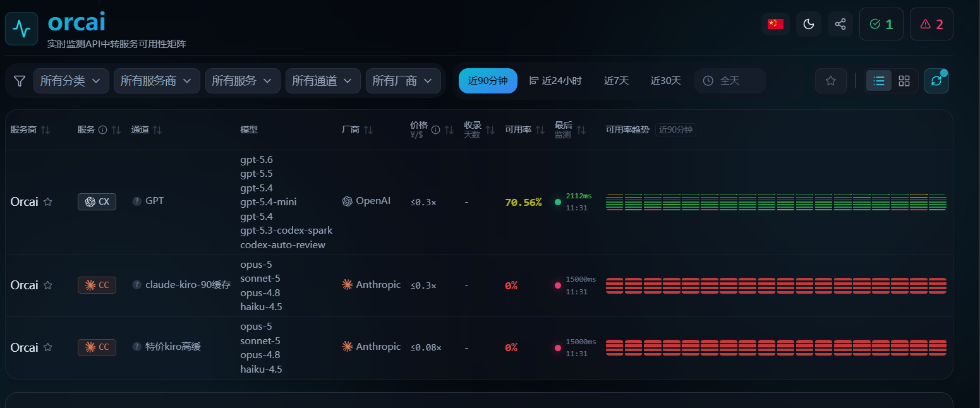Favorite the Orcai claude-kiro-90缓存 row star
Image resolution: width=980 pixels, height=408 pixels.
48,285
